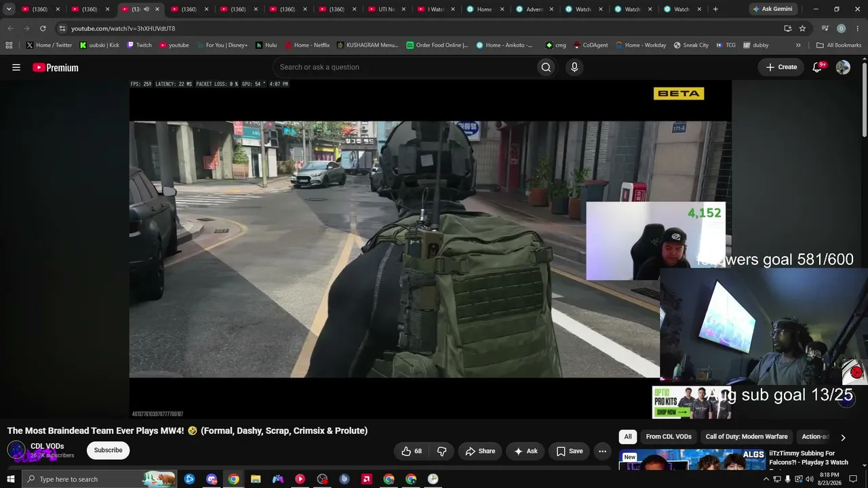Start voice search with the microphone
The image size is (868, 488).
574,67
